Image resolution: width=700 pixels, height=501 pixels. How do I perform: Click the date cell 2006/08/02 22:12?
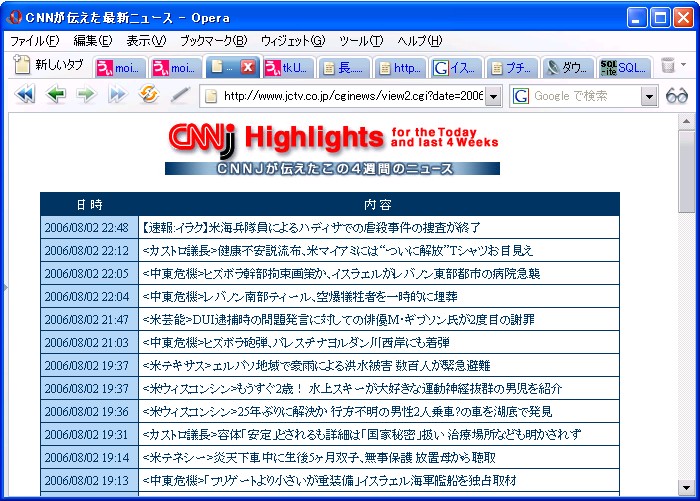click(x=89, y=251)
